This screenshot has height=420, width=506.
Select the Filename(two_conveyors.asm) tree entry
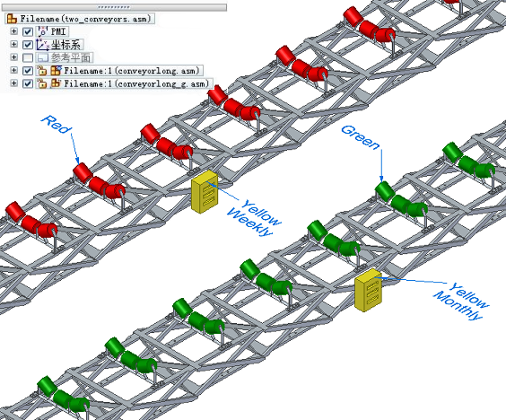(x=80, y=19)
